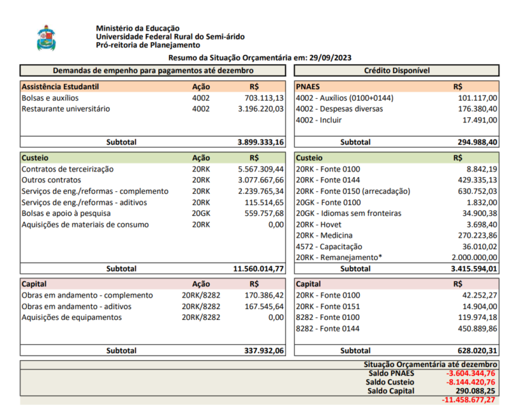Select the "Crédito Disponível" column header

click(x=397, y=71)
